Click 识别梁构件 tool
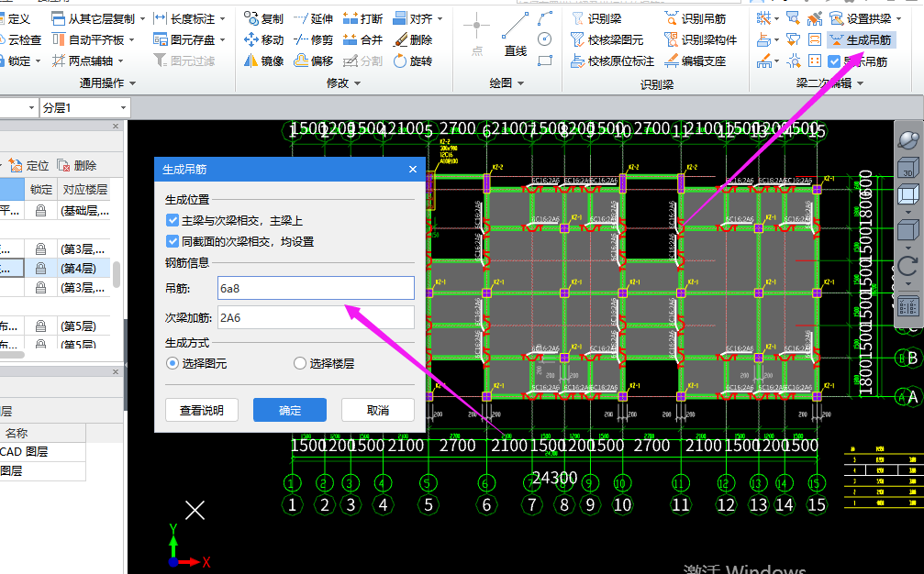924x574 pixels. [700, 40]
